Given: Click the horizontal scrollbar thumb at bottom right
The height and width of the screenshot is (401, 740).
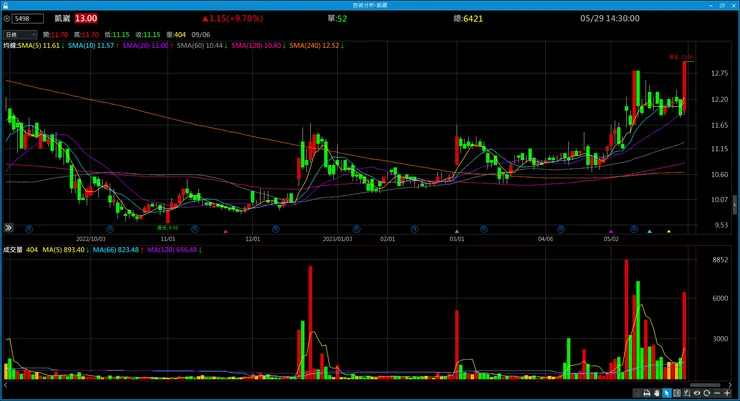Looking at the screenshot, I should click(705, 385).
